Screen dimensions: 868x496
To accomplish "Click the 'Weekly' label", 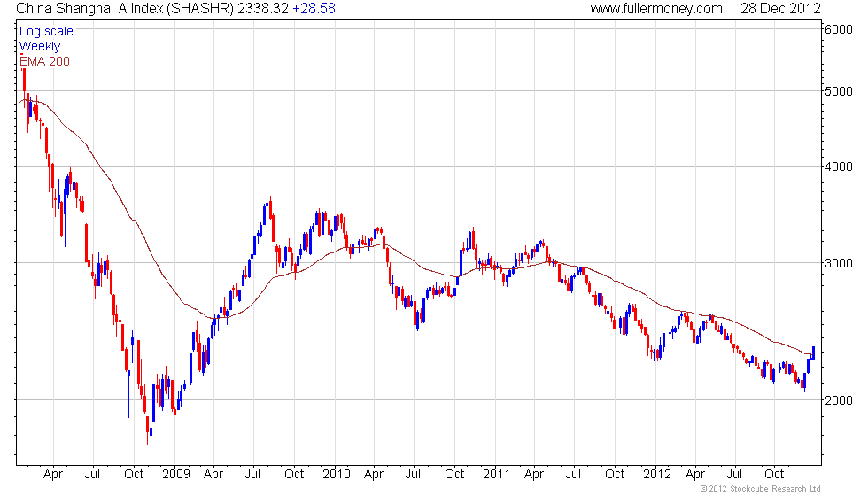I will coord(39,46).
